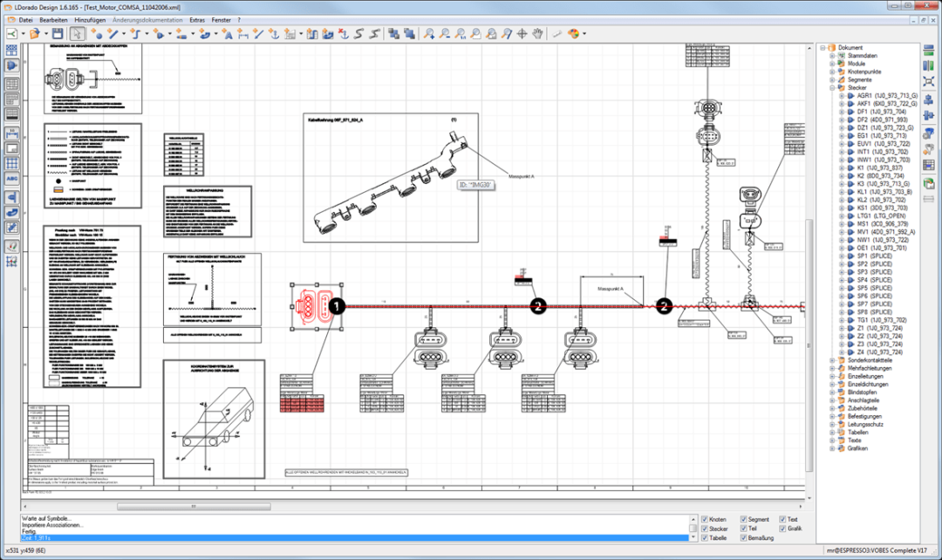The width and height of the screenshot is (942, 560).
Task: Click the zoom in magnifier icon
Action: tap(428, 34)
